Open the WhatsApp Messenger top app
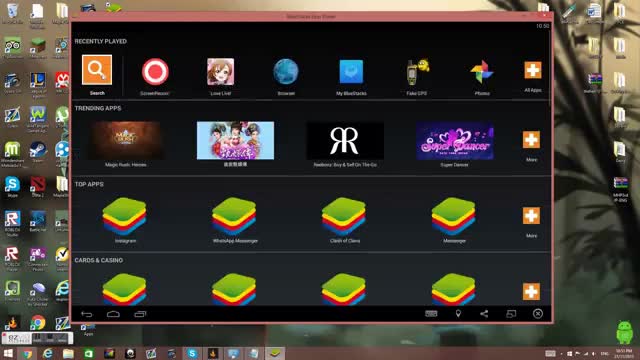 tap(234, 216)
